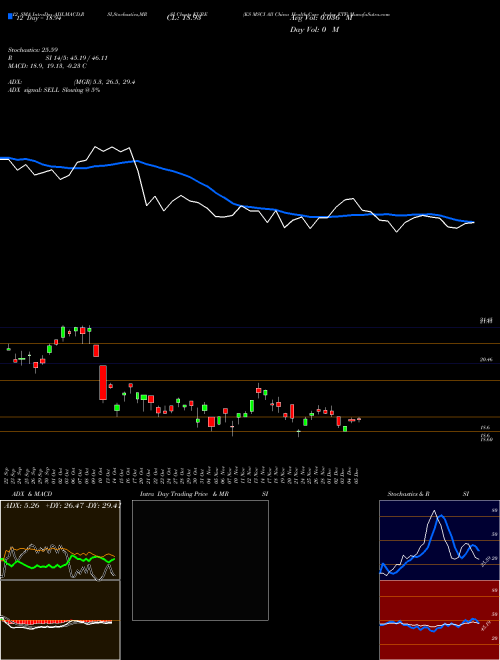Click the 'Stochastics & R' panel title
This screenshot has width=500, height=660.
coord(408,494)
